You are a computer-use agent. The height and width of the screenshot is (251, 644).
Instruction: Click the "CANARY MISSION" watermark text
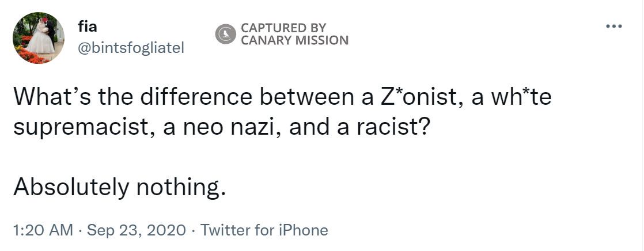[294, 40]
